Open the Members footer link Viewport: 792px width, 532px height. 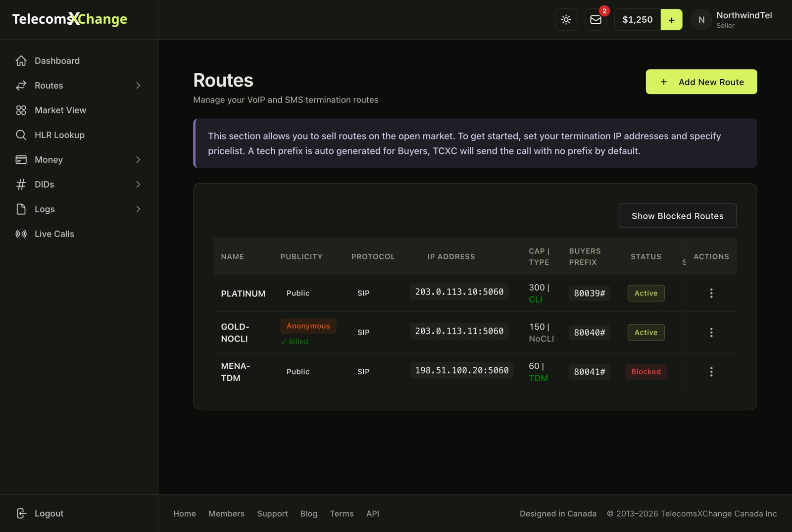(226, 514)
